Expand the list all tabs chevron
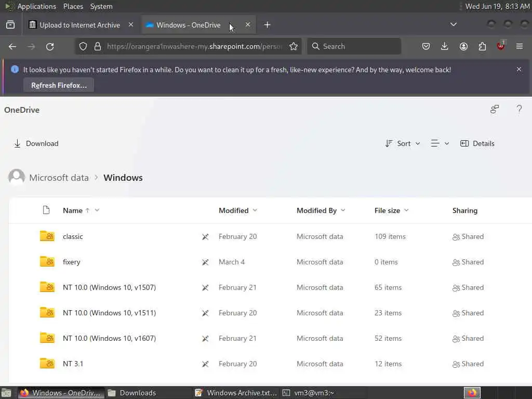Screen dimensions: 532x399 click(x=453, y=24)
